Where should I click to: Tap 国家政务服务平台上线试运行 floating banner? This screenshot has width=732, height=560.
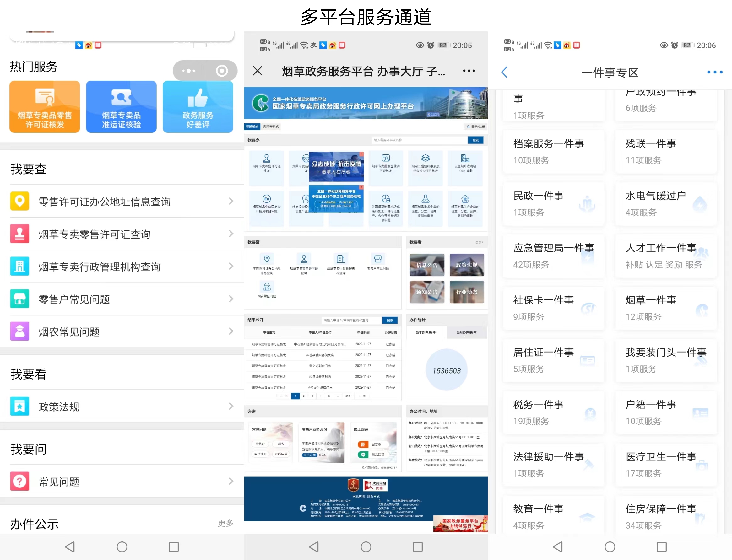click(x=460, y=523)
